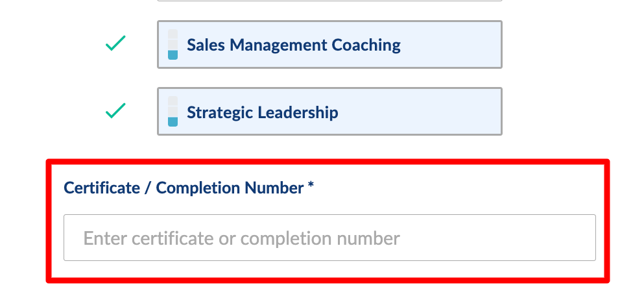The height and width of the screenshot is (298, 644).
Task: Click the Certificate / Completion Number label
Action: pyautogui.click(x=184, y=188)
